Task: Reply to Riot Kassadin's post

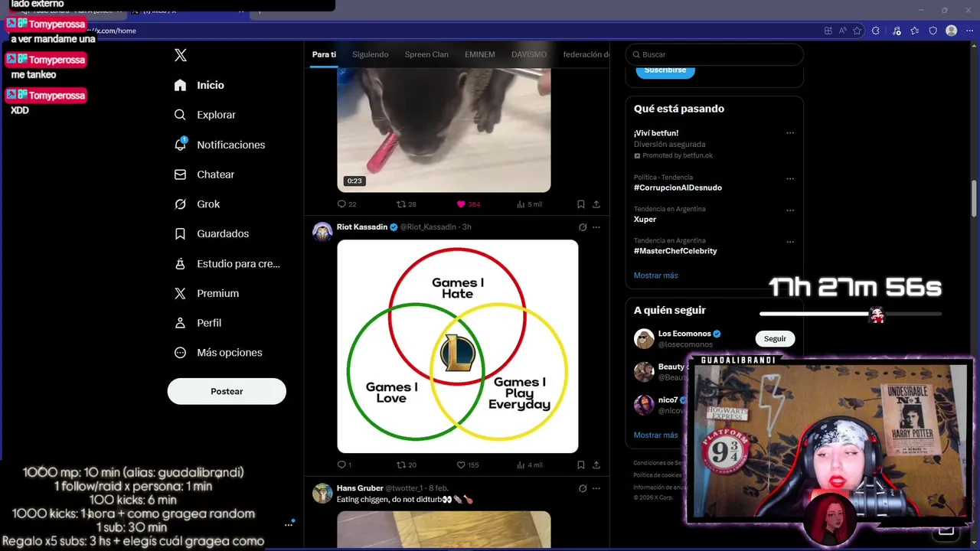Action: pyautogui.click(x=345, y=465)
